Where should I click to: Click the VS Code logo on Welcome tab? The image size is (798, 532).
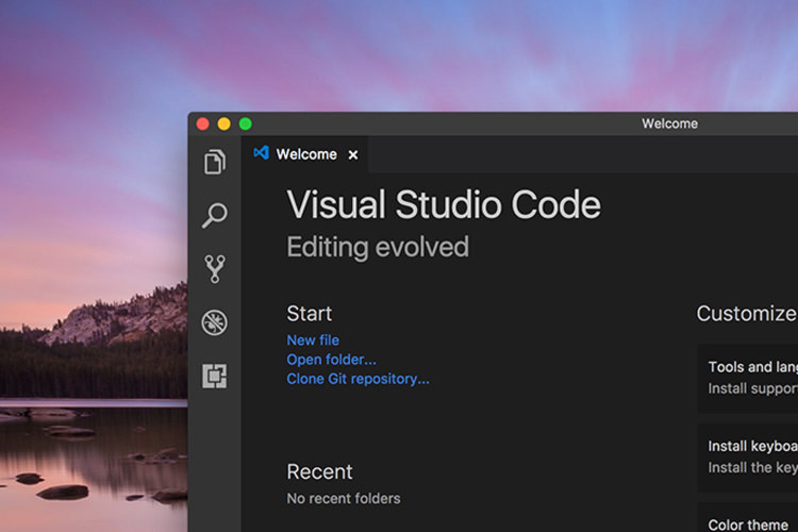click(261, 153)
